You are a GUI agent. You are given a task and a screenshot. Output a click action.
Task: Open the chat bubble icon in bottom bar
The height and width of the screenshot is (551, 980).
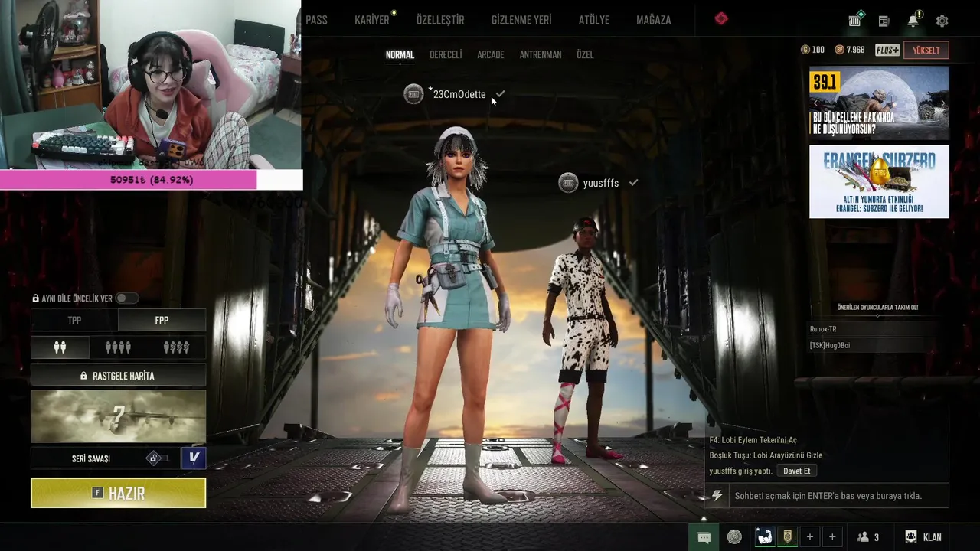tap(704, 537)
